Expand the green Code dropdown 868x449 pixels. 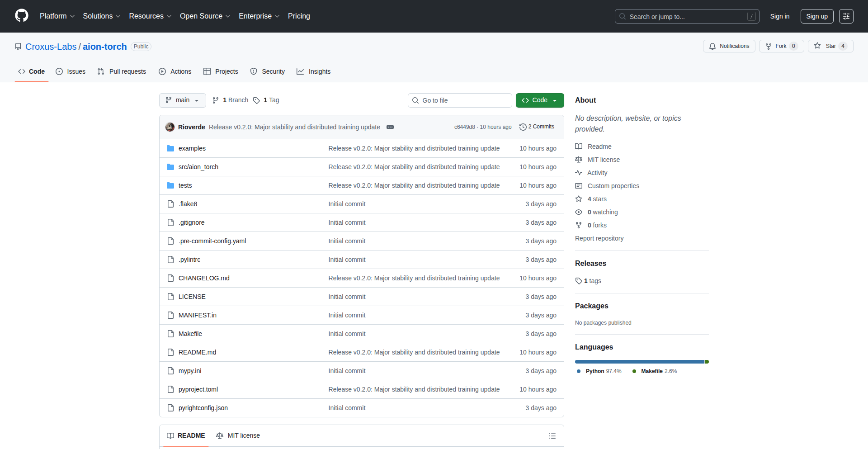tap(539, 100)
